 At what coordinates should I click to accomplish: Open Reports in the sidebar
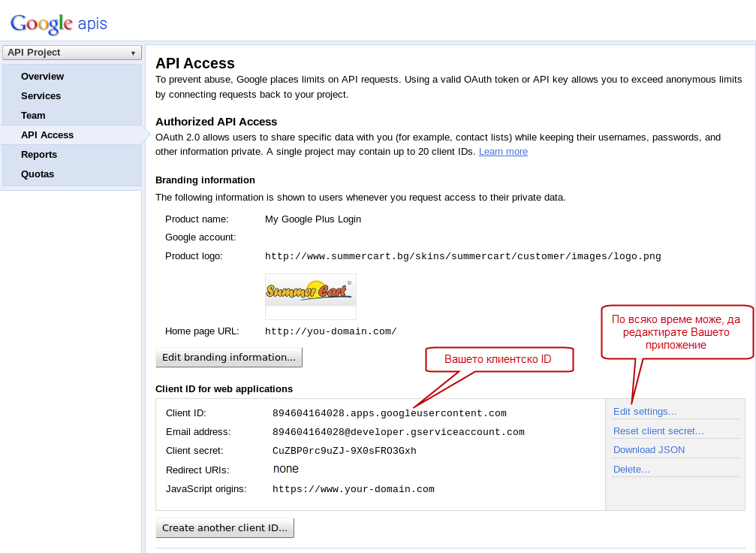click(39, 155)
